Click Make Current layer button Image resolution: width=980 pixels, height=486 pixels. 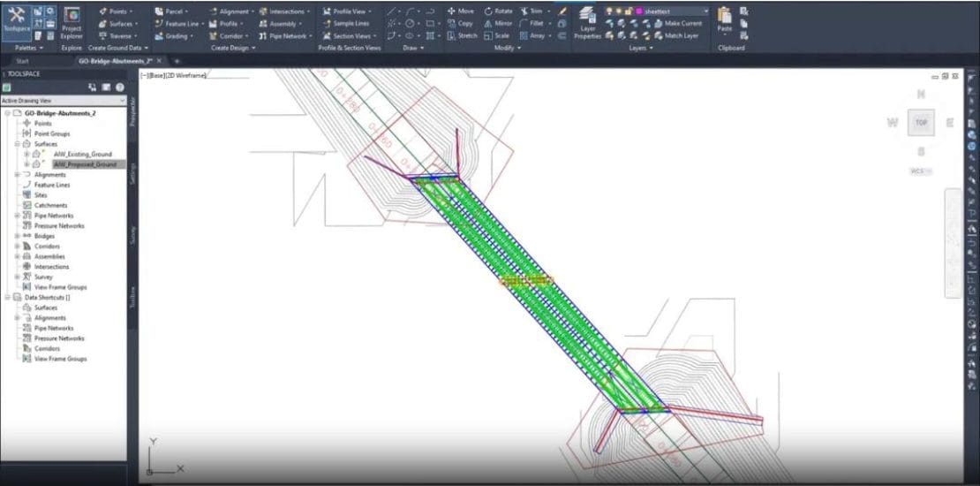point(677,23)
